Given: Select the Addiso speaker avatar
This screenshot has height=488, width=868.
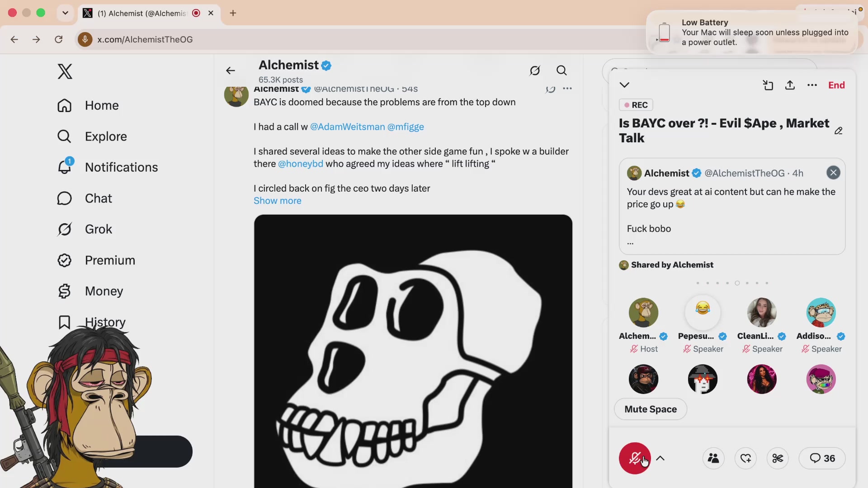Looking at the screenshot, I should (821, 312).
